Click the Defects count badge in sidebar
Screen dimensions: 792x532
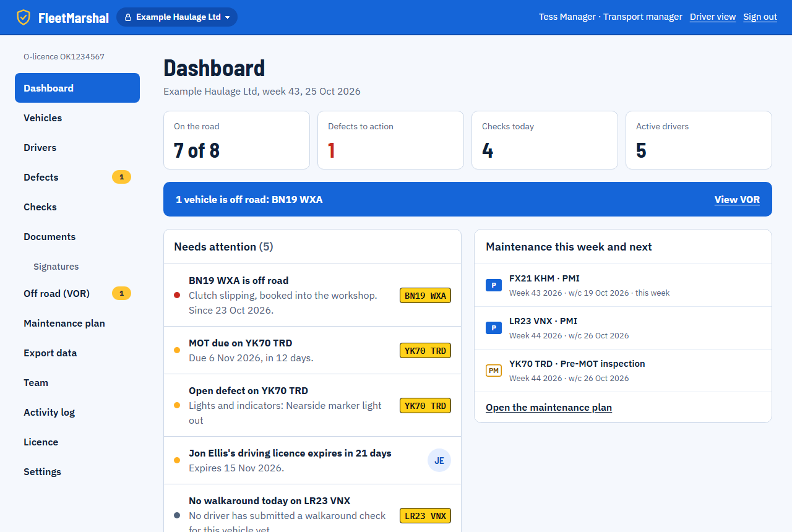pyautogui.click(x=121, y=177)
